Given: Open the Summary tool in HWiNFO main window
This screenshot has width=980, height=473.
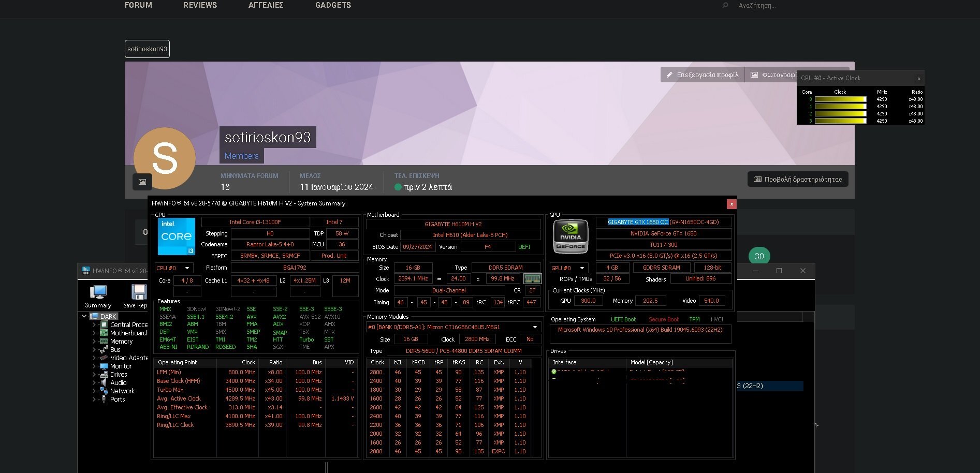Looking at the screenshot, I should pyautogui.click(x=98, y=296).
